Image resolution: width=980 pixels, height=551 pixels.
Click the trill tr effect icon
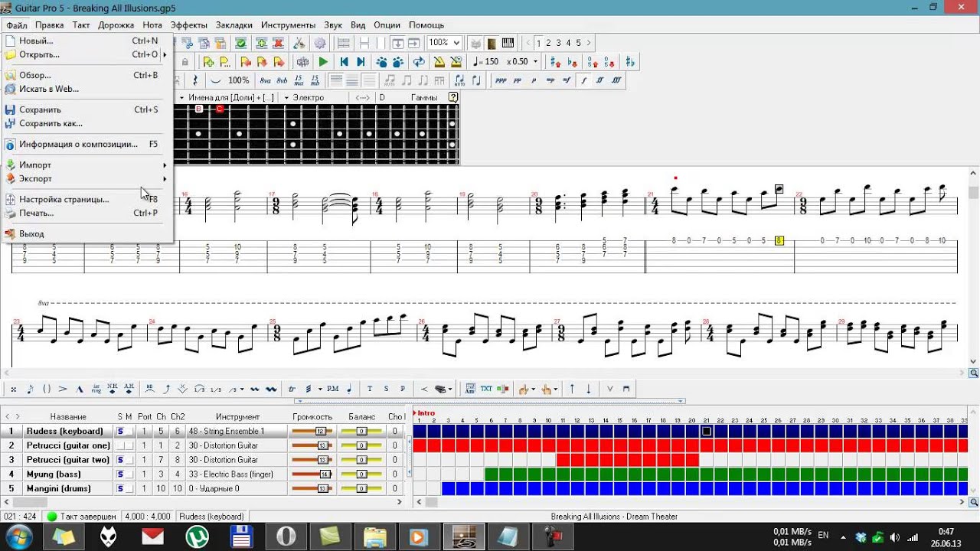(x=292, y=389)
